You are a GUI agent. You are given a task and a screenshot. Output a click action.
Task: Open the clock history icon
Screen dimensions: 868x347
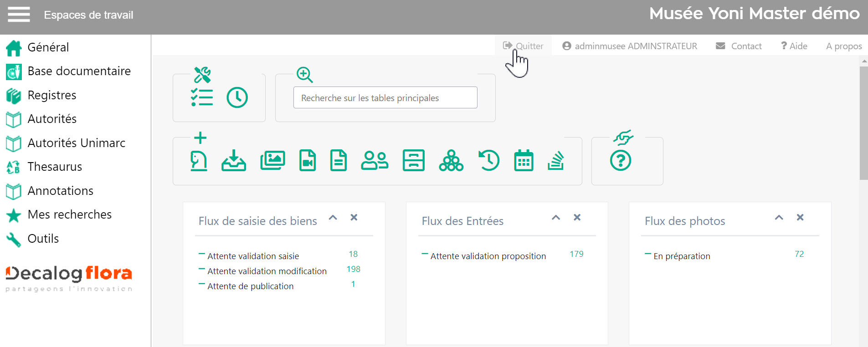click(237, 97)
